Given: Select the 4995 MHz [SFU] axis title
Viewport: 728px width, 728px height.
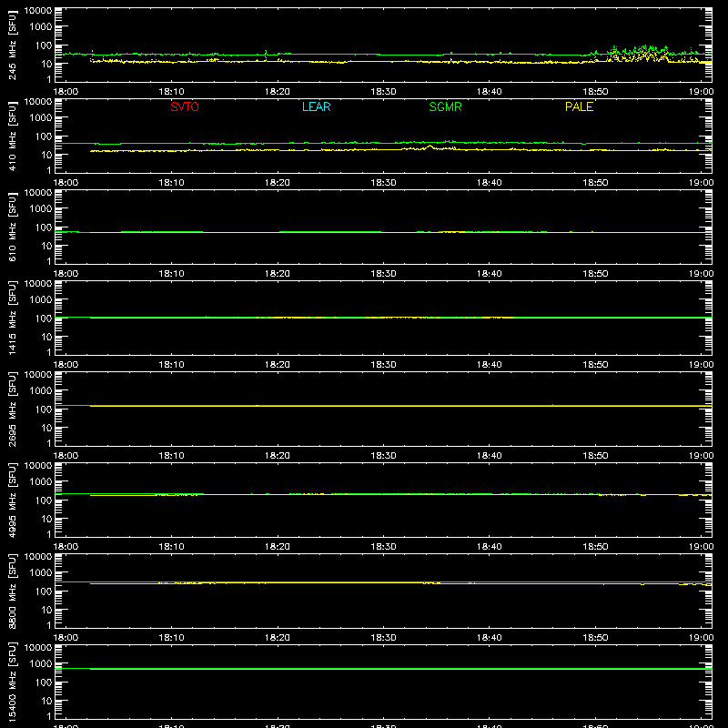Looking at the screenshot, I should 12,500.
